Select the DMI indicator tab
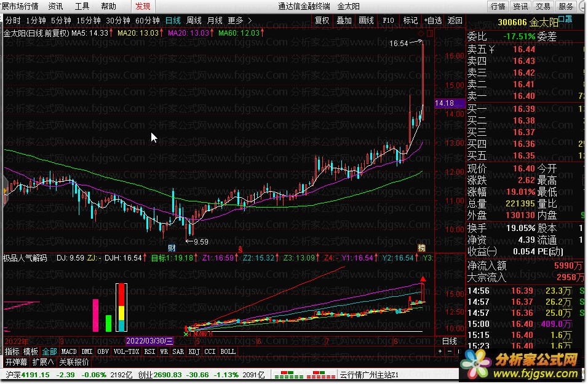Image resolution: width=588 pixels, height=384 pixels. point(87,351)
